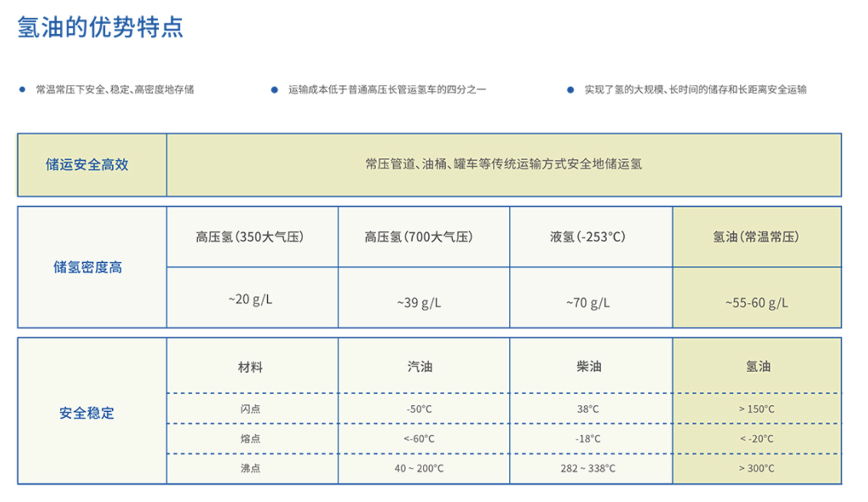Select the 液氢(-253°C) column header
Viewport: 868px width, 502px height.
pos(587,237)
